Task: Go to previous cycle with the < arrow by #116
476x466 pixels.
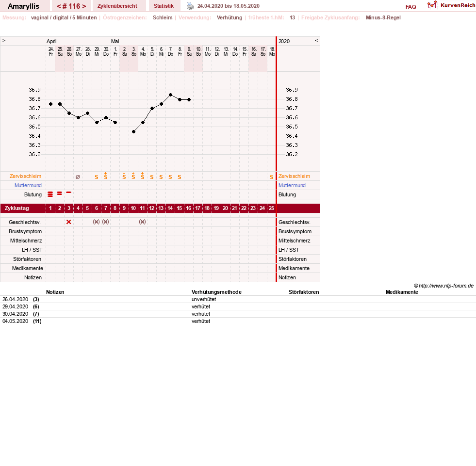Action: click(59, 6)
